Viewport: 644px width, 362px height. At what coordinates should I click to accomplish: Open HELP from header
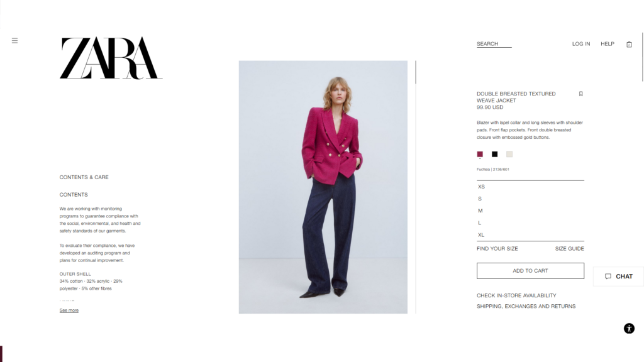point(608,44)
